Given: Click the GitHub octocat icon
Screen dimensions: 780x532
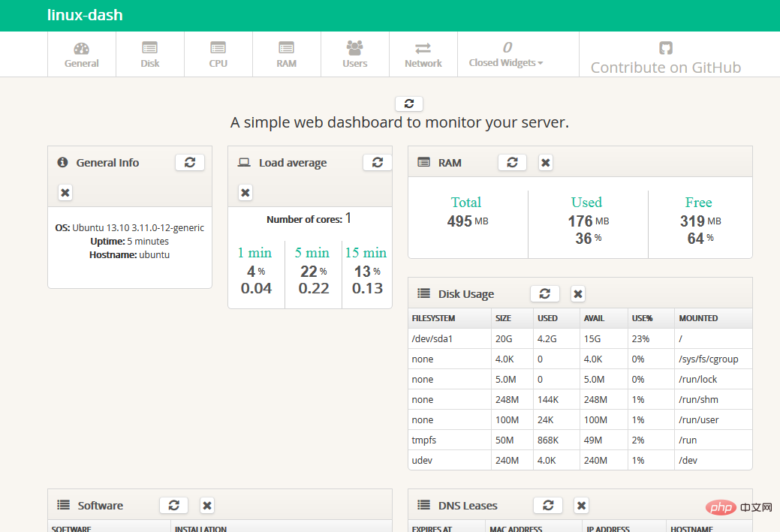Looking at the screenshot, I should pos(666,48).
